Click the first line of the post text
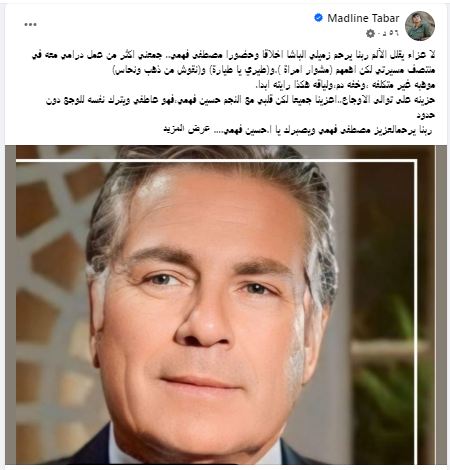Image resolution: width=450 pixels, height=470 pixels. pyautogui.click(x=234, y=56)
